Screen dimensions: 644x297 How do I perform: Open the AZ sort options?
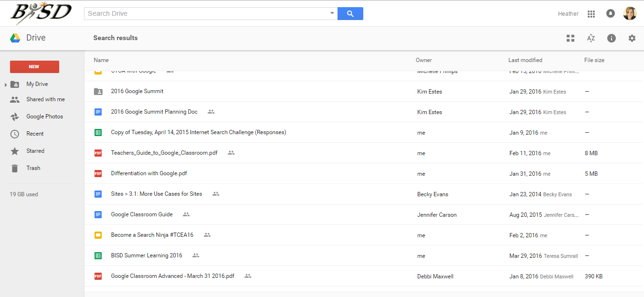tap(591, 38)
